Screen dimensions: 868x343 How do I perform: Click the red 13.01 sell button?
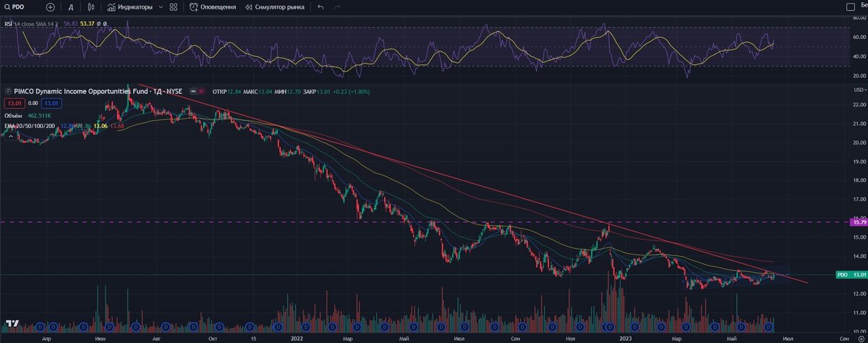pos(13,103)
